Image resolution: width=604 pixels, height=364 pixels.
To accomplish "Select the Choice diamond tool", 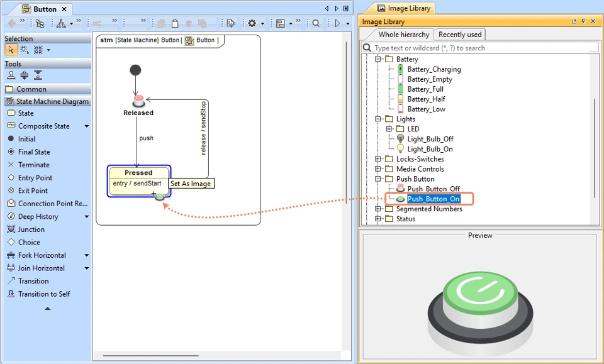I will (29, 242).
